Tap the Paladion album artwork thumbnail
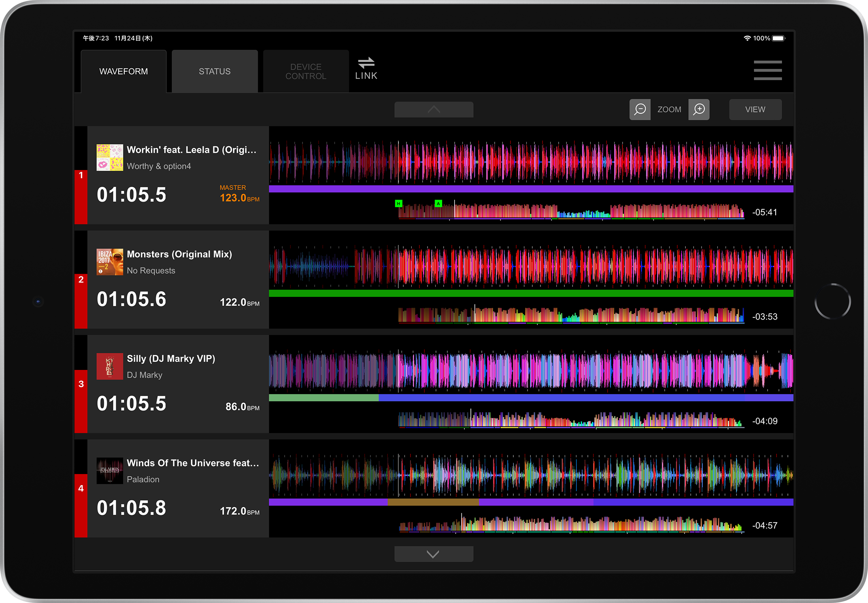The height and width of the screenshot is (603, 868). click(x=110, y=471)
